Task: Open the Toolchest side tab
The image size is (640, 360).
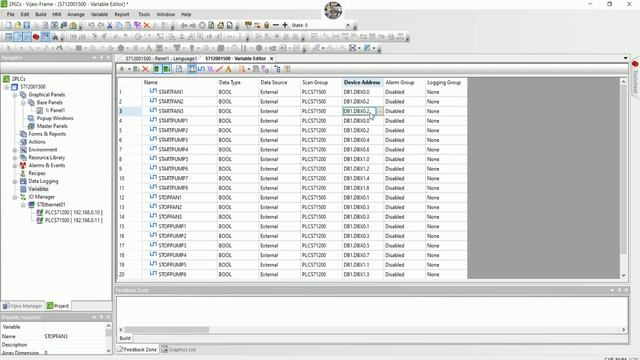Action: click(635, 78)
